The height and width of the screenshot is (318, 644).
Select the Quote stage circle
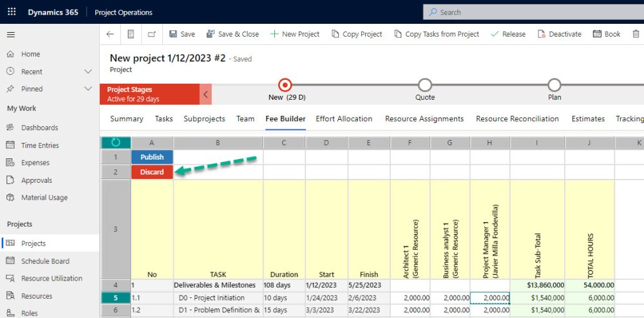click(424, 86)
